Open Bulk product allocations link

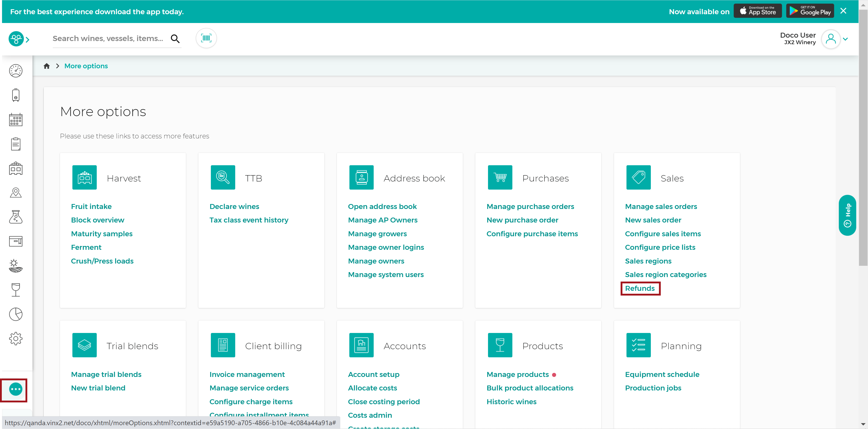pos(530,388)
